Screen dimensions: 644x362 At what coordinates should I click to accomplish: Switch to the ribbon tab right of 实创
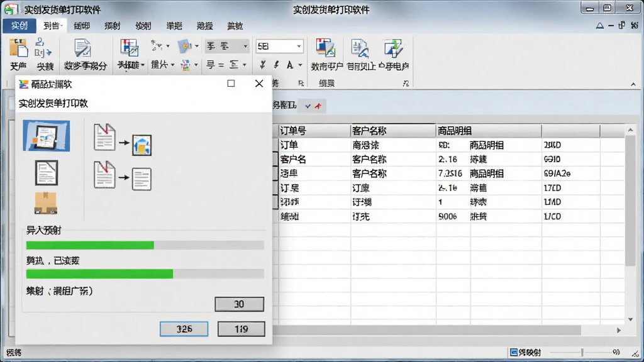click(x=52, y=25)
